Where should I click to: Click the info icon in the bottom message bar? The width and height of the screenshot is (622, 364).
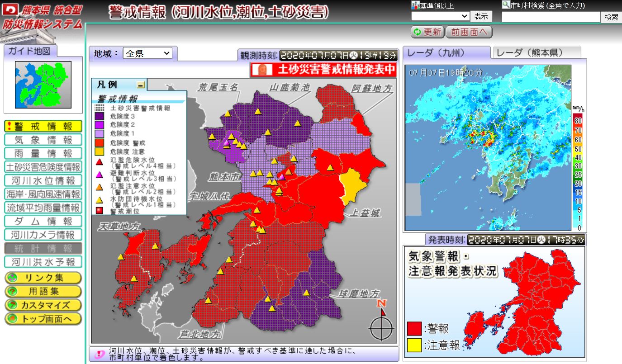(99, 354)
